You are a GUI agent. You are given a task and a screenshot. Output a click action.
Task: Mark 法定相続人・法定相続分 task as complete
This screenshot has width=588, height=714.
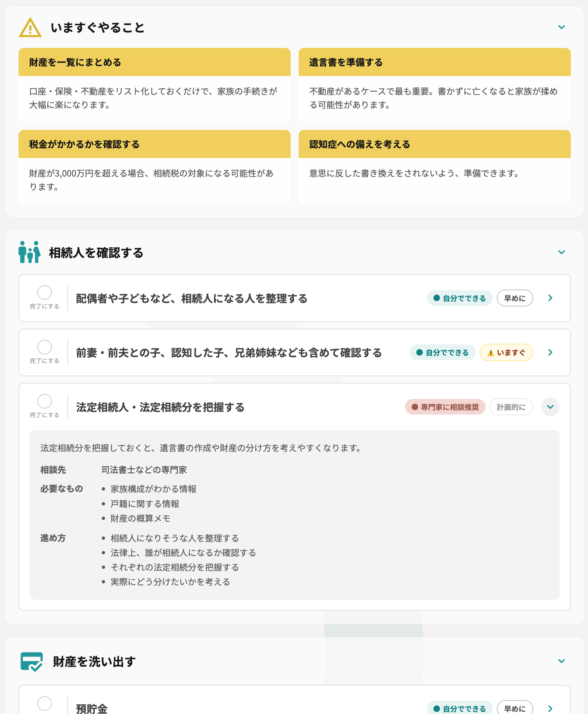point(44,401)
